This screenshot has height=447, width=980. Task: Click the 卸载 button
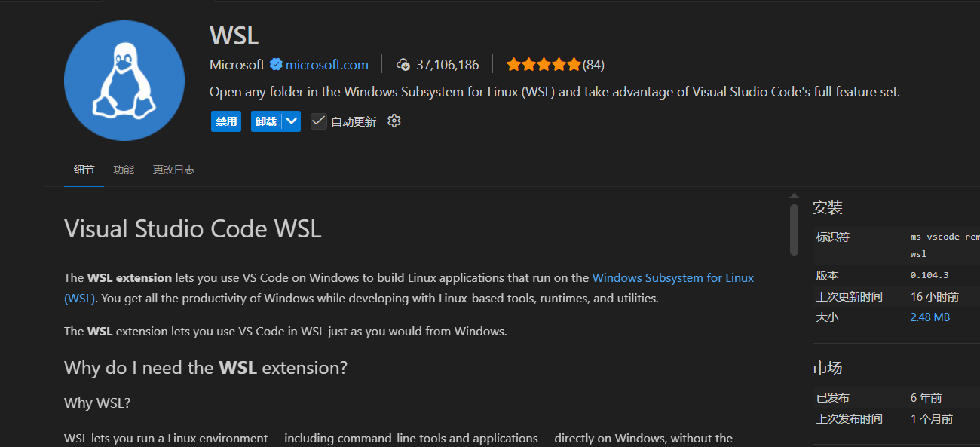[x=266, y=121]
